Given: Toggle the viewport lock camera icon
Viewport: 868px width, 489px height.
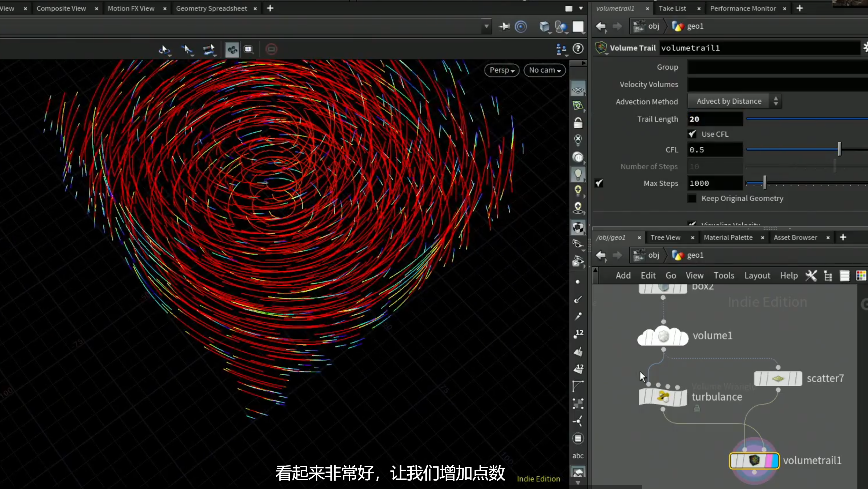Looking at the screenshot, I should (x=578, y=123).
